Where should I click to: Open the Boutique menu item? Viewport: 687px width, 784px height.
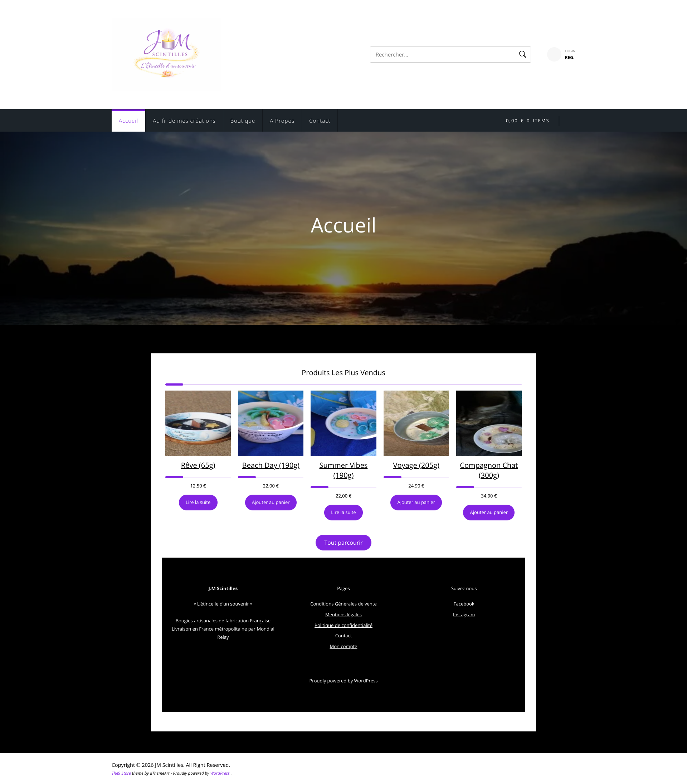click(x=242, y=121)
